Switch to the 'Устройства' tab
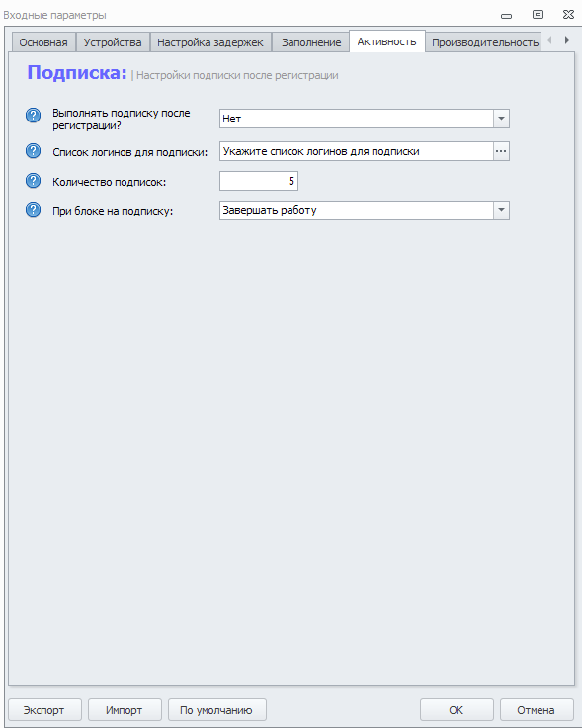This screenshot has height=728, width=582. pyautogui.click(x=113, y=42)
